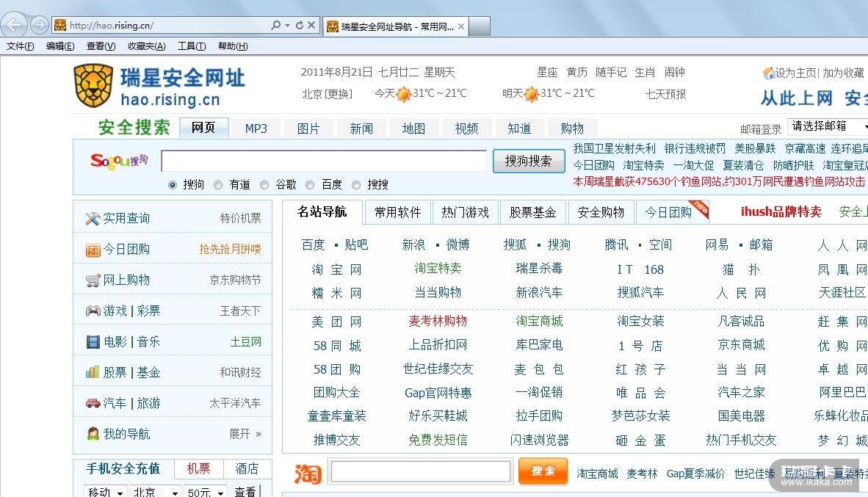
Task: Click the 北京 [更换] city link
Action: (x=328, y=94)
